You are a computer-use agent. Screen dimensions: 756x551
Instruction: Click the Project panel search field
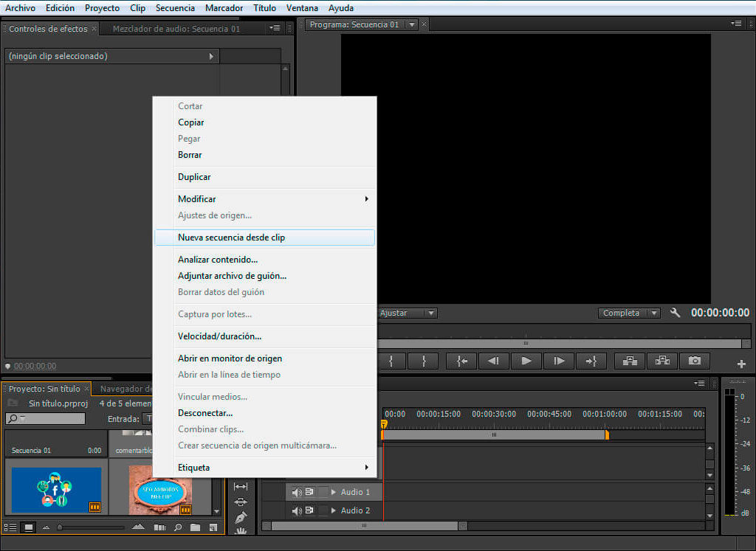45,418
